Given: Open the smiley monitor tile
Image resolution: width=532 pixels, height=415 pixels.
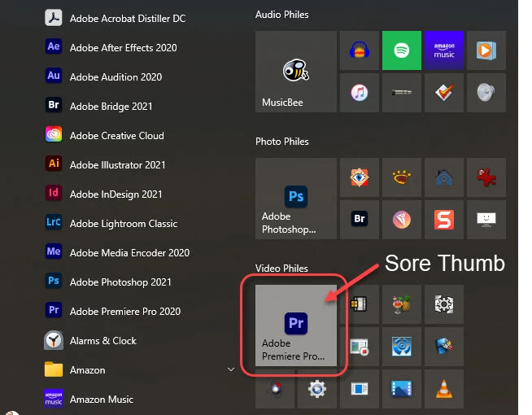Looking at the screenshot, I should tap(486, 220).
